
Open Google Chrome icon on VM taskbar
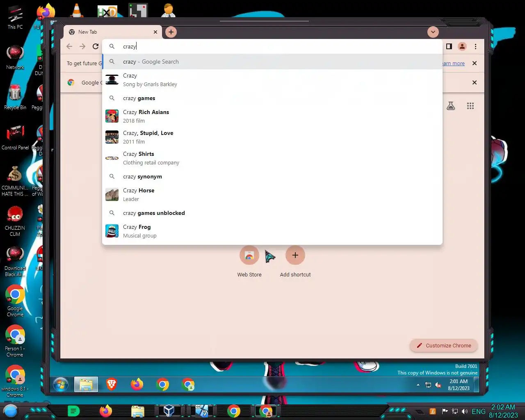[x=162, y=385]
